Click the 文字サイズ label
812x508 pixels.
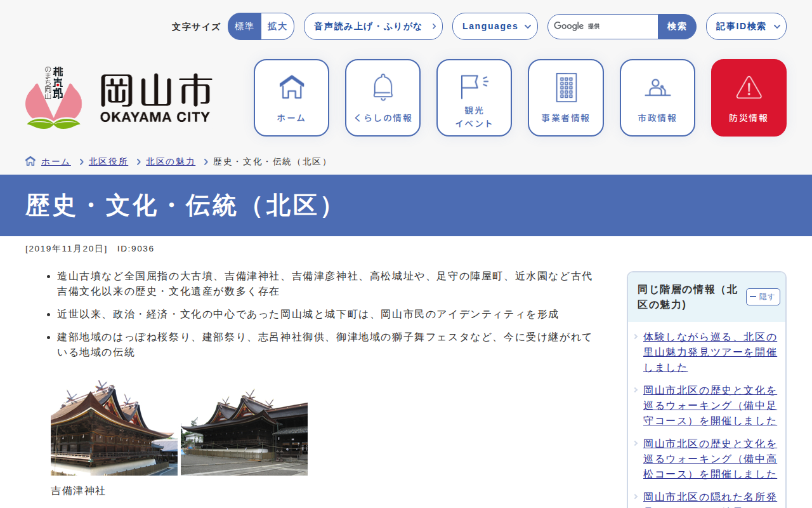(196, 27)
